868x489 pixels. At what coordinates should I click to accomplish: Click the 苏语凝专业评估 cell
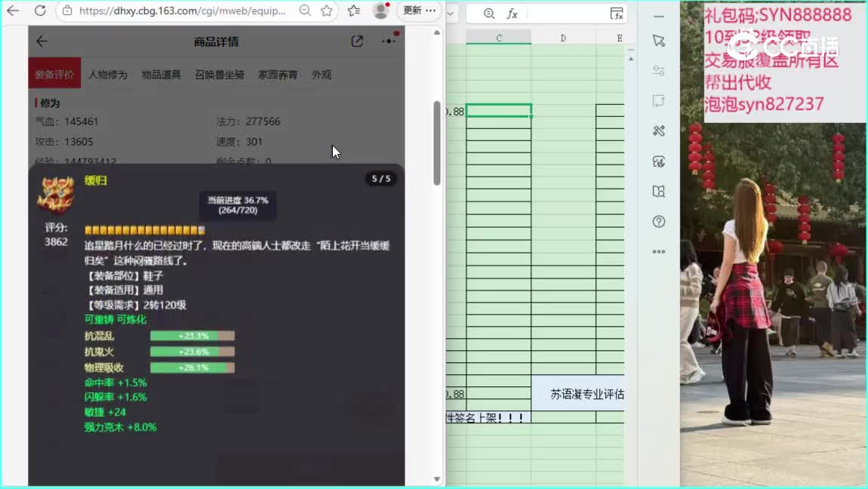pyautogui.click(x=578, y=394)
